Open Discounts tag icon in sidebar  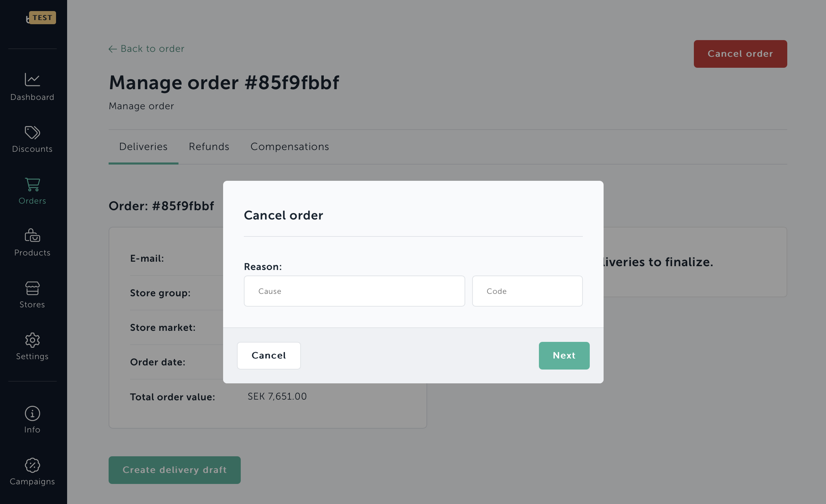32,132
